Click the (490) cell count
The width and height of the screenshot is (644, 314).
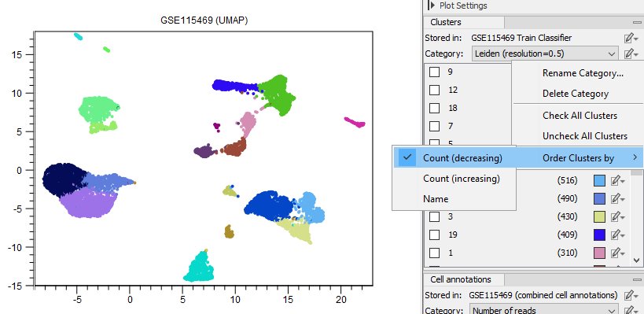click(x=567, y=198)
